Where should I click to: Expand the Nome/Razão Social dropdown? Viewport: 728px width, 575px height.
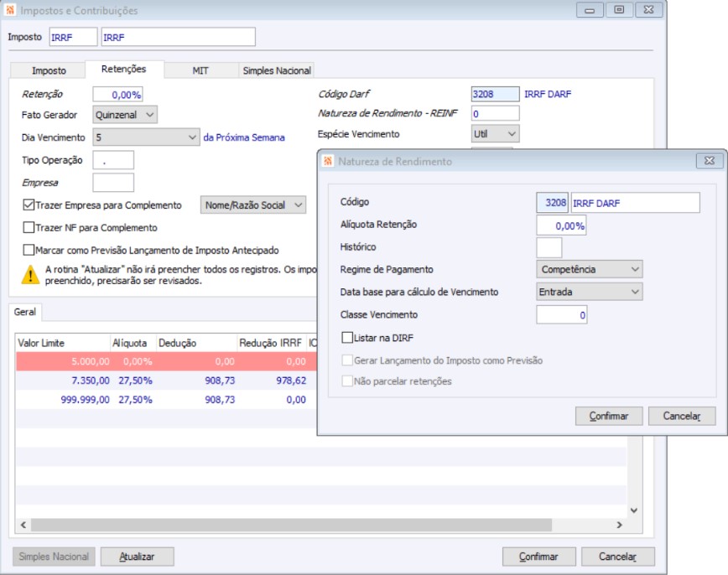253,205
